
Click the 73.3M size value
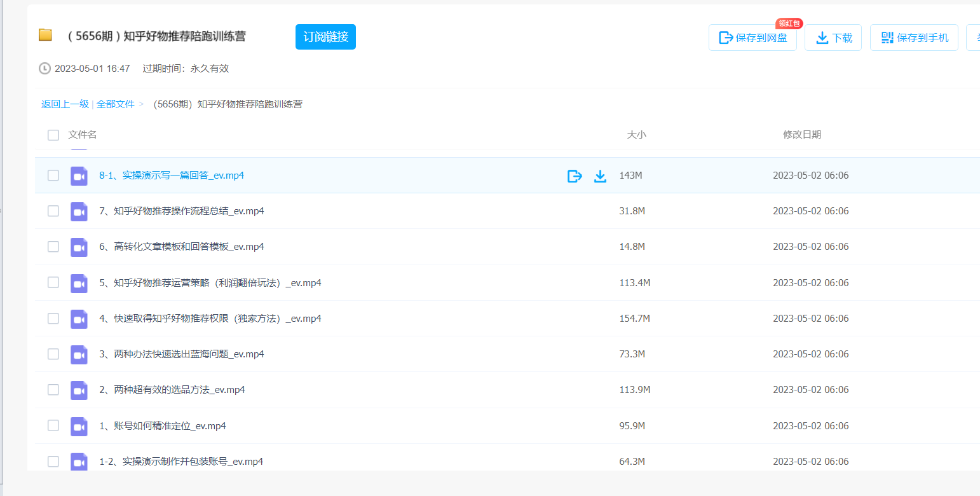[632, 354]
